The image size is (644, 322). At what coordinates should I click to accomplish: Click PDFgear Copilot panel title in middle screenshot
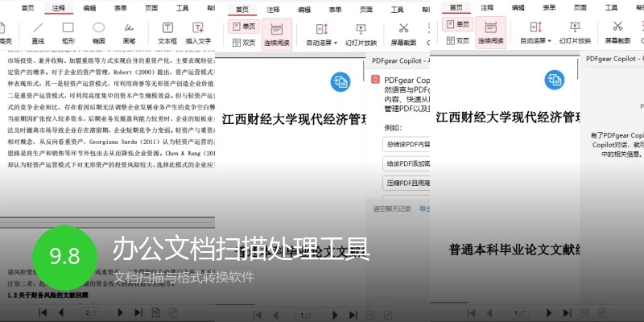pos(401,61)
